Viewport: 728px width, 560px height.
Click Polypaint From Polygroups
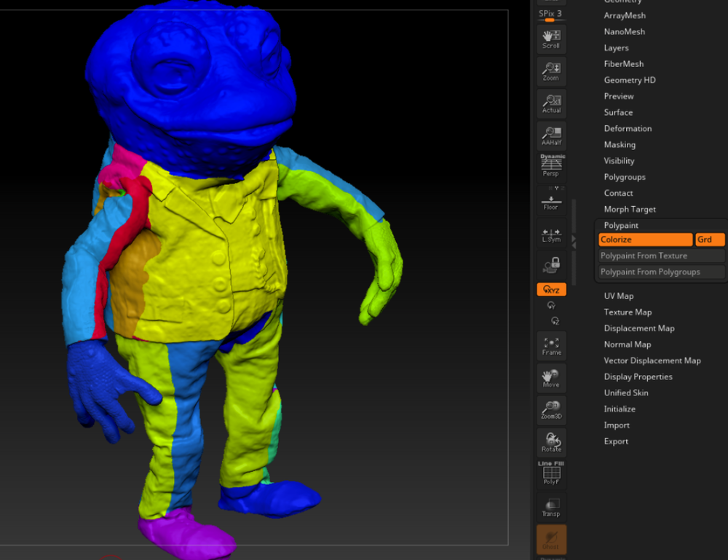click(661, 272)
